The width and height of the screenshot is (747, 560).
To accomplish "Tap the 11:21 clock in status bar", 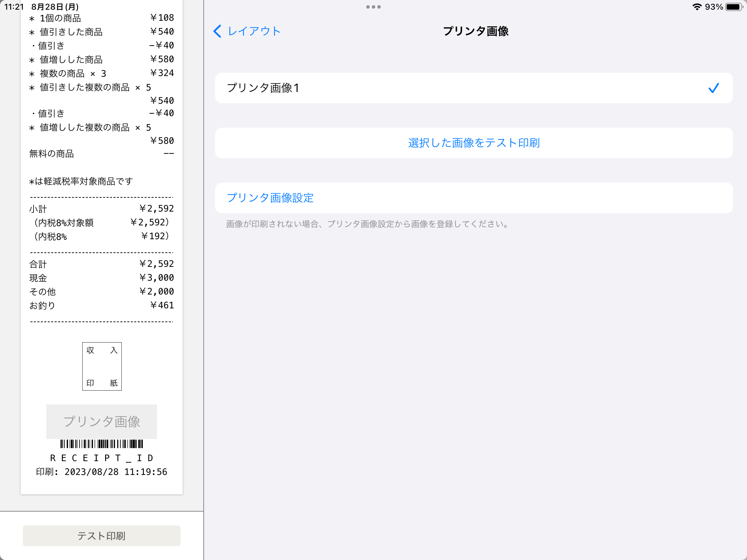I will 14,7.
